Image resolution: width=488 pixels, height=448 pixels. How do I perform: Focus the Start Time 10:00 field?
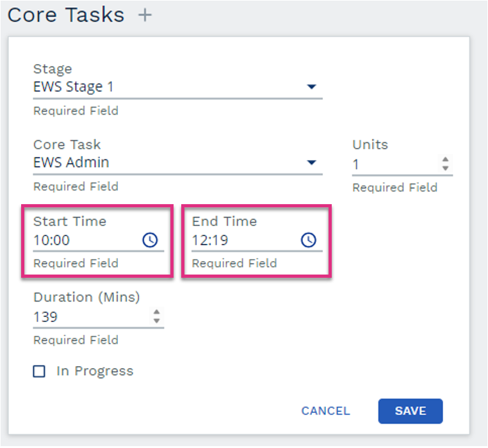click(x=99, y=240)
